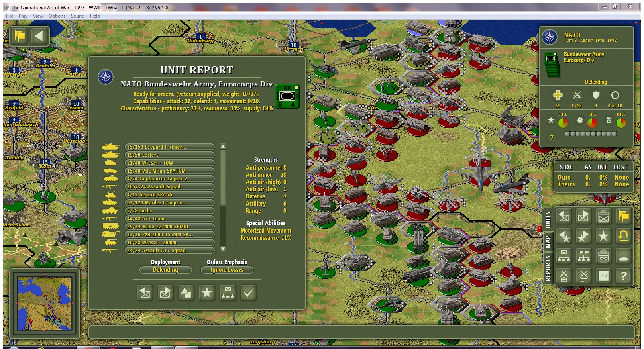Click the yellow double flags icon in Units panel

point(623,216)
